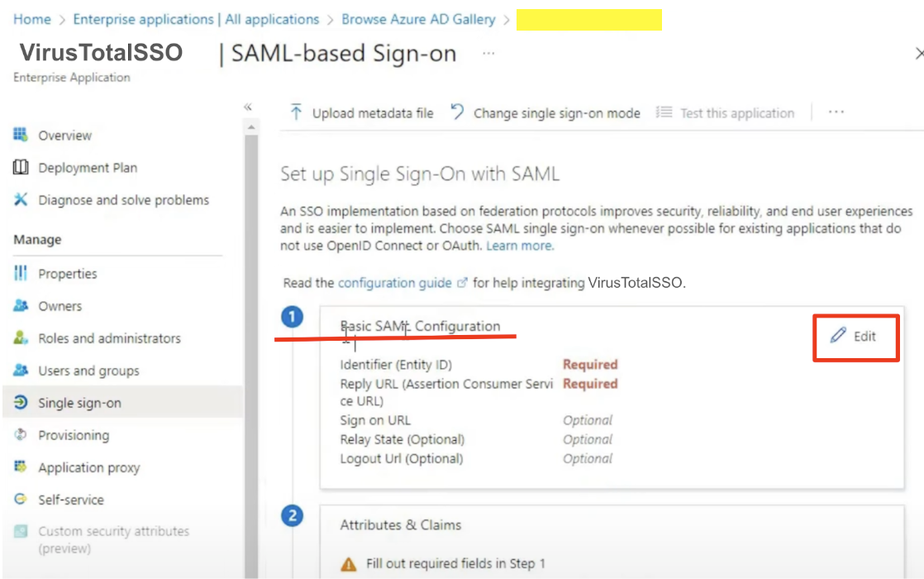Image resolution: width=924 pixels, height=579 pixels.
Task: Click the Self-service icon
Action: [x=21, y=500]
